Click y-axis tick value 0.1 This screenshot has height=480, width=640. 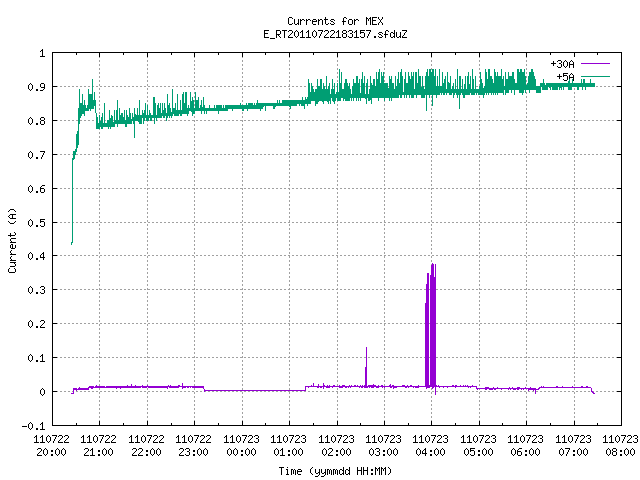(37, 358)
